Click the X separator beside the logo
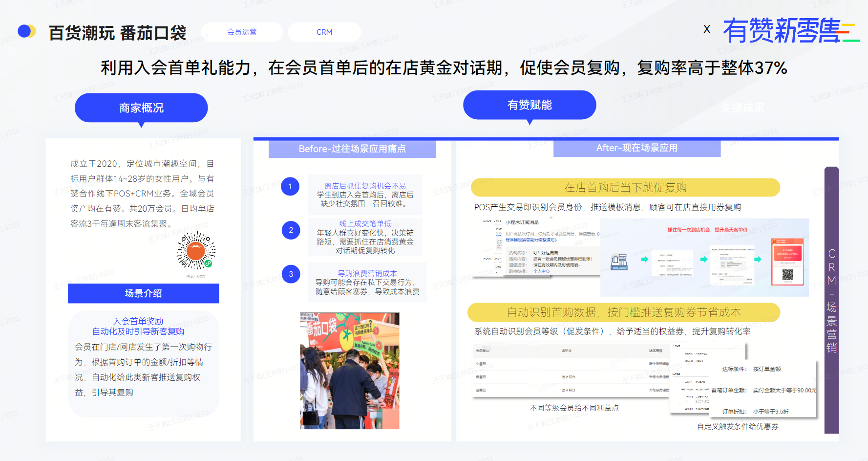 point(706,29)
